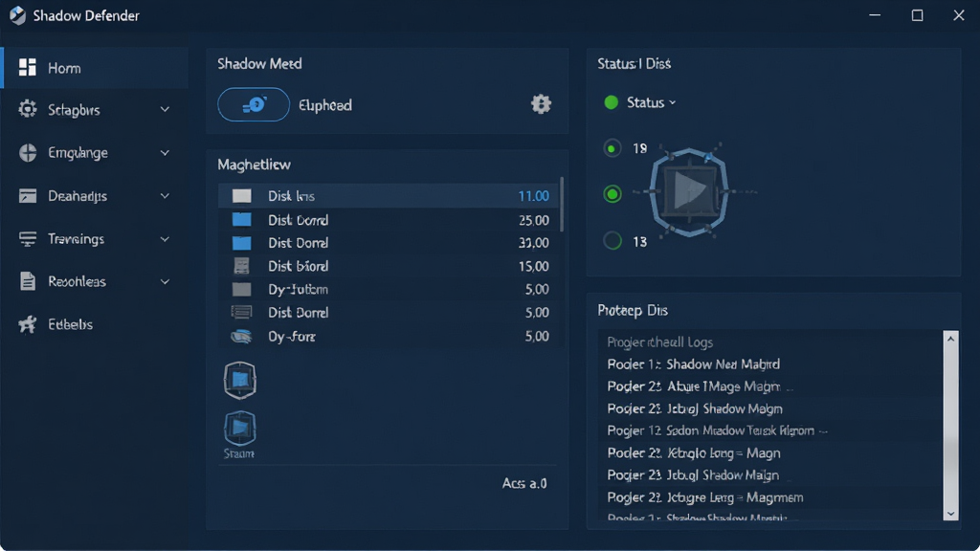Open the Edbebs sidebar item

point(95,324)
